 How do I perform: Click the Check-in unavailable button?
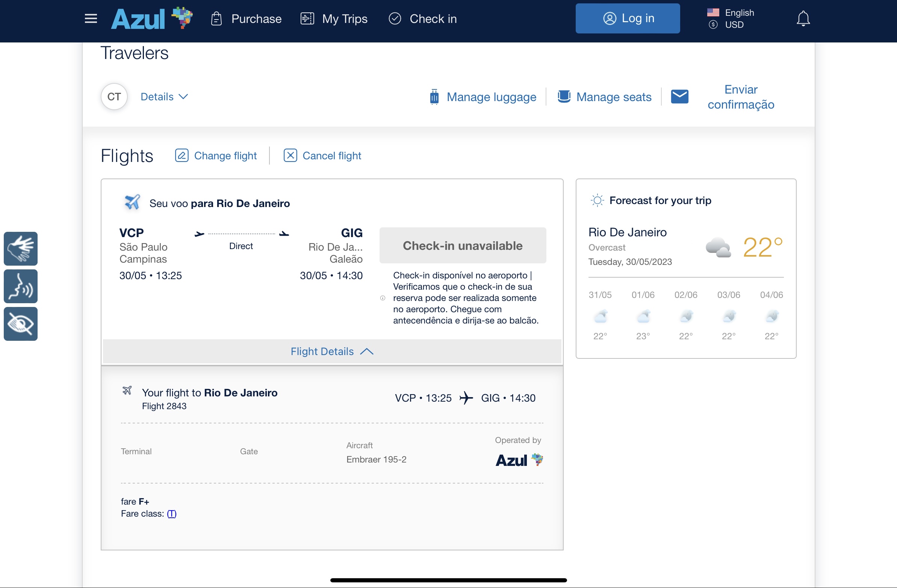tap(463, 245)
